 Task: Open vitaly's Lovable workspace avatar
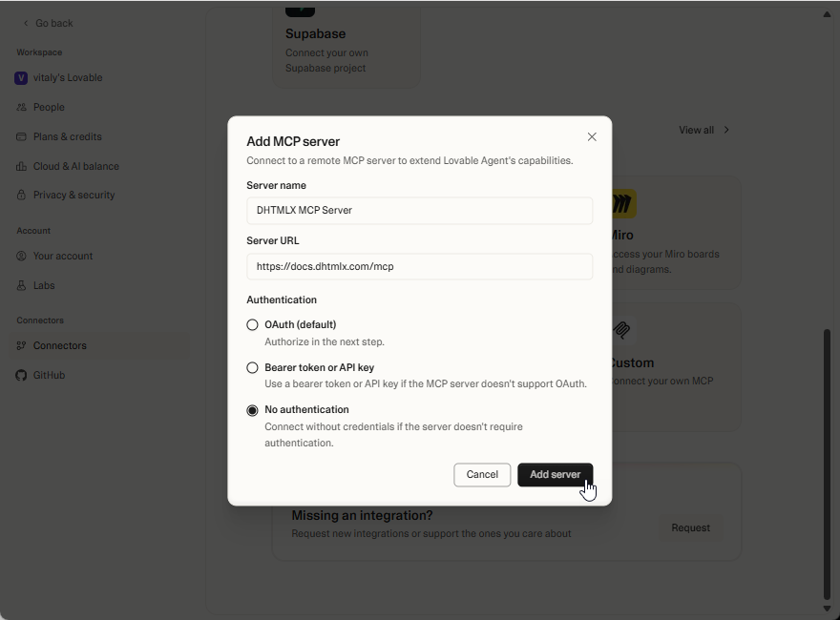pos(20,77)
